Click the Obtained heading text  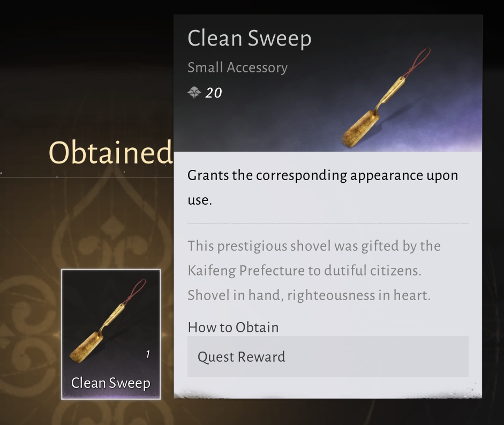click(x=110, y=152)
